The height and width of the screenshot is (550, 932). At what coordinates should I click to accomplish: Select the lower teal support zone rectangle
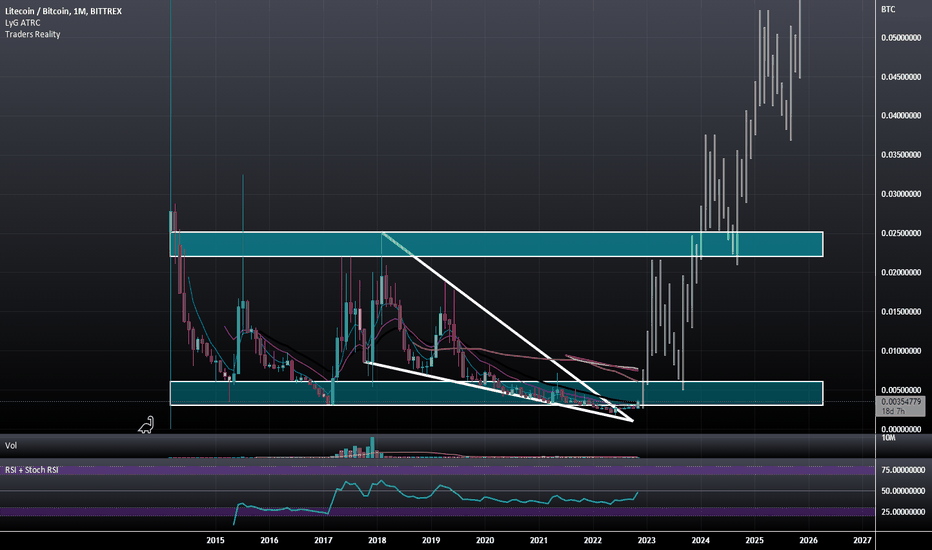[x=496, y=393]
